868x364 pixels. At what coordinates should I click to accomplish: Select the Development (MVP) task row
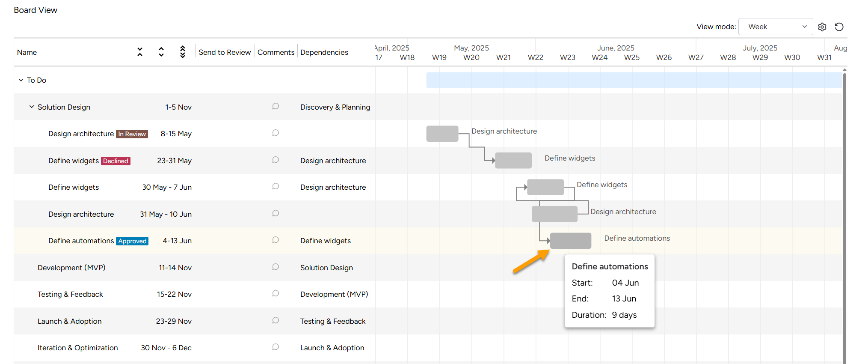click(x=71, y=268)
